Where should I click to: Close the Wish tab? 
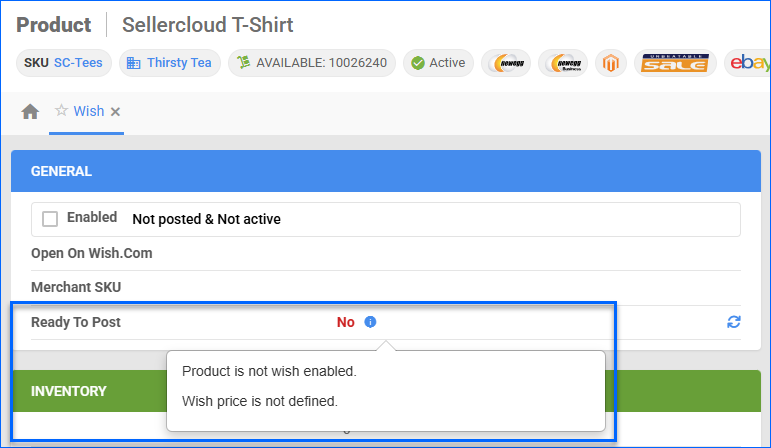[x=115, y=112]
